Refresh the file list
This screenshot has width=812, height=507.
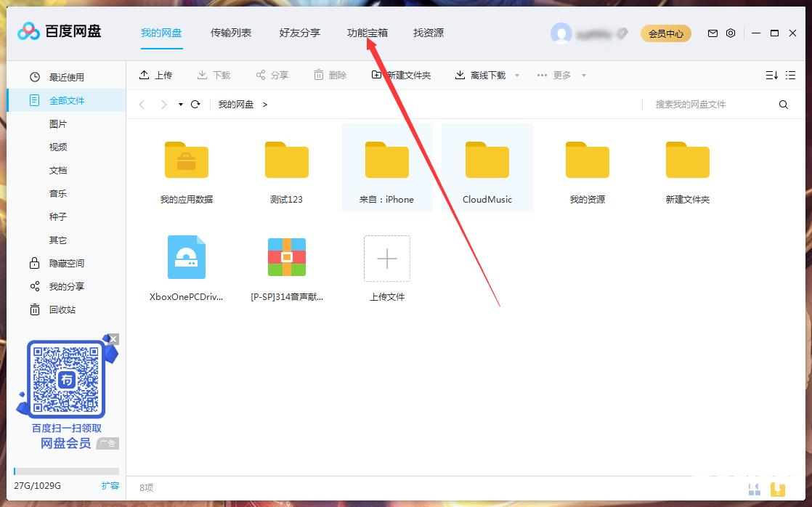pos(195,105)
